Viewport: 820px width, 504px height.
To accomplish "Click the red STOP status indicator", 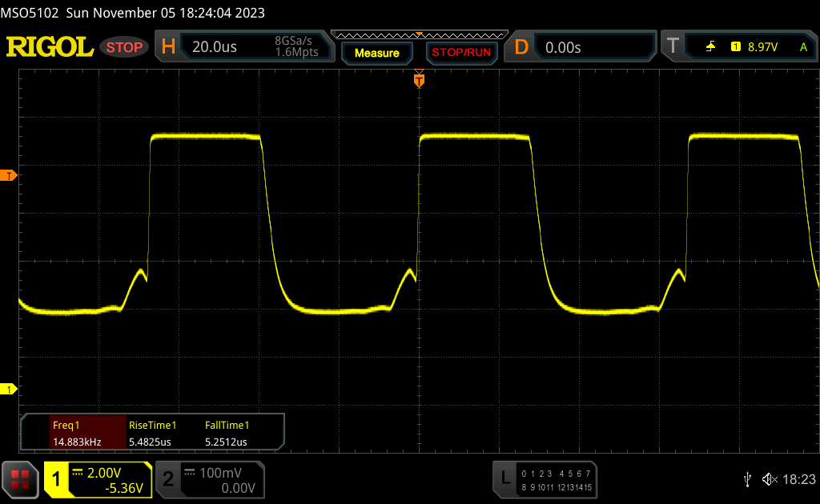I will click(125, 47).
